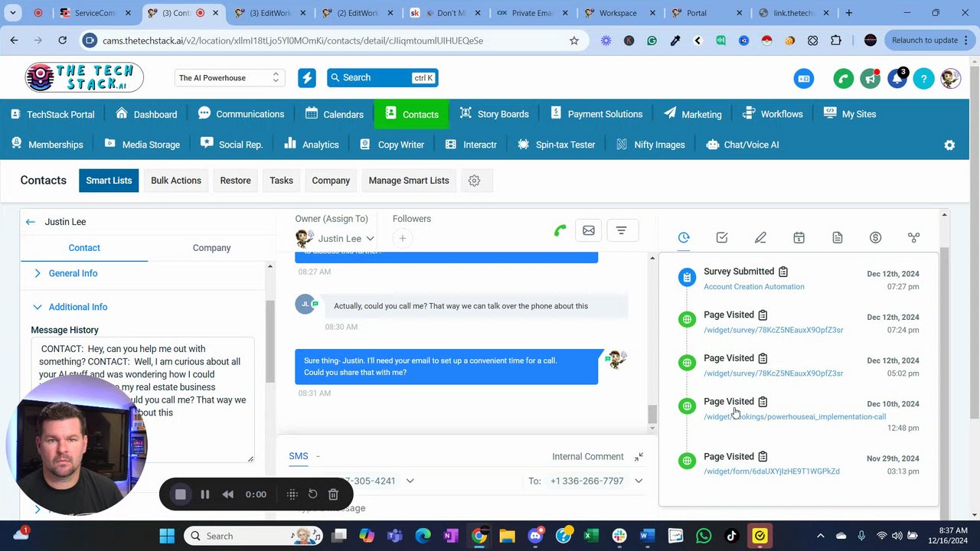980x551 pixels.
Task: Open the Workflows menu item
Action: click(x=773, y=114)
